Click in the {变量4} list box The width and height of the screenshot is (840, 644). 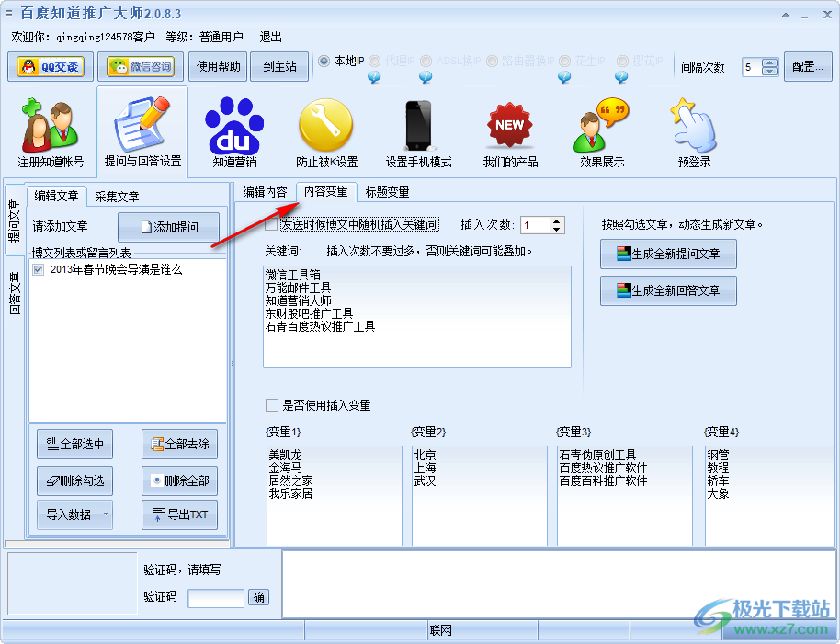(x=770, y=496)
